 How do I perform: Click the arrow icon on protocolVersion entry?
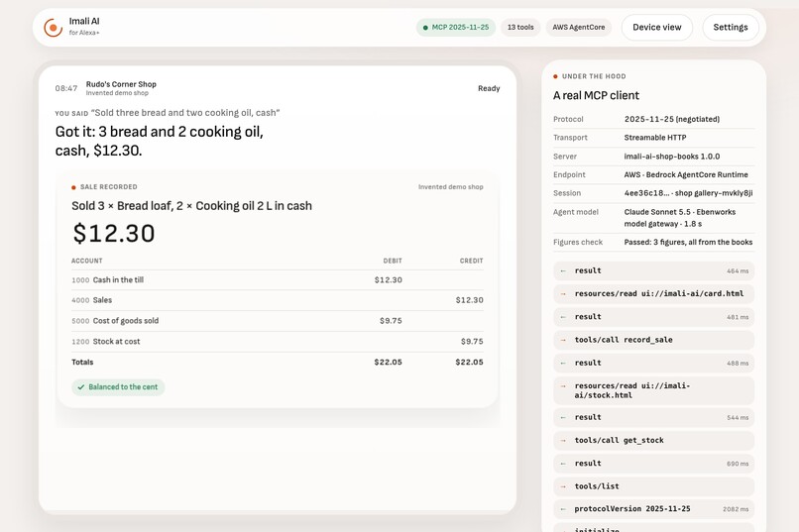click(x=563, y=509)
